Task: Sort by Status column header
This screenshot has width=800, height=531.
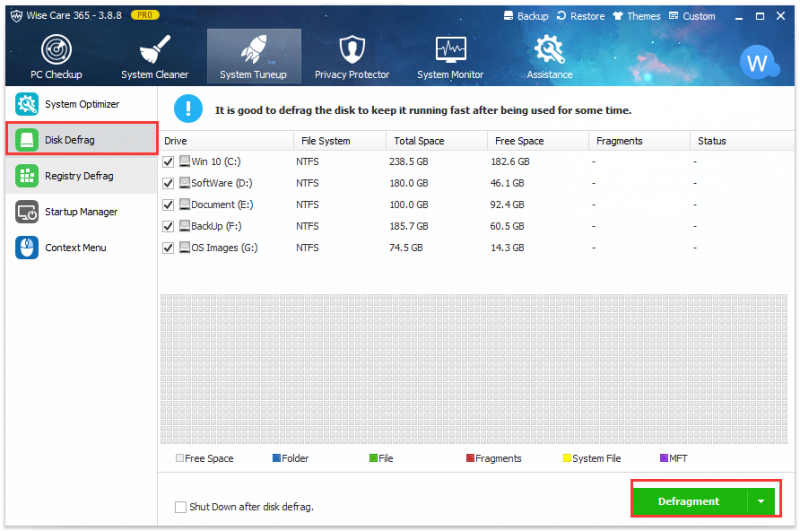Action: (743, 141)
